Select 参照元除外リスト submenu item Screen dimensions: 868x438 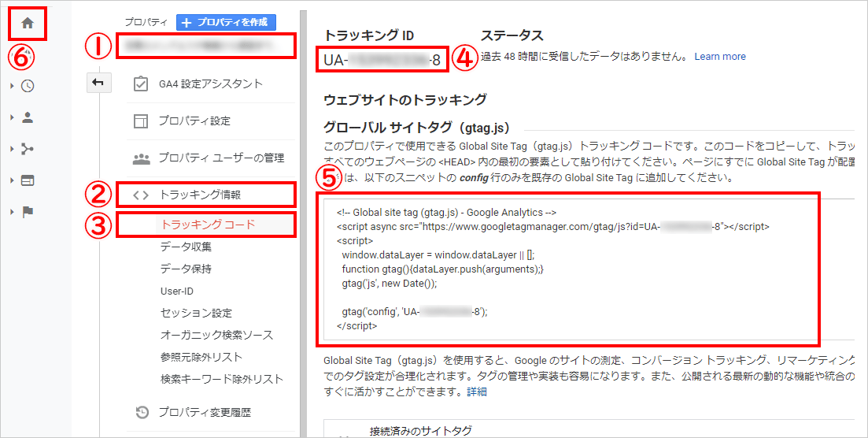coord(201,357)
